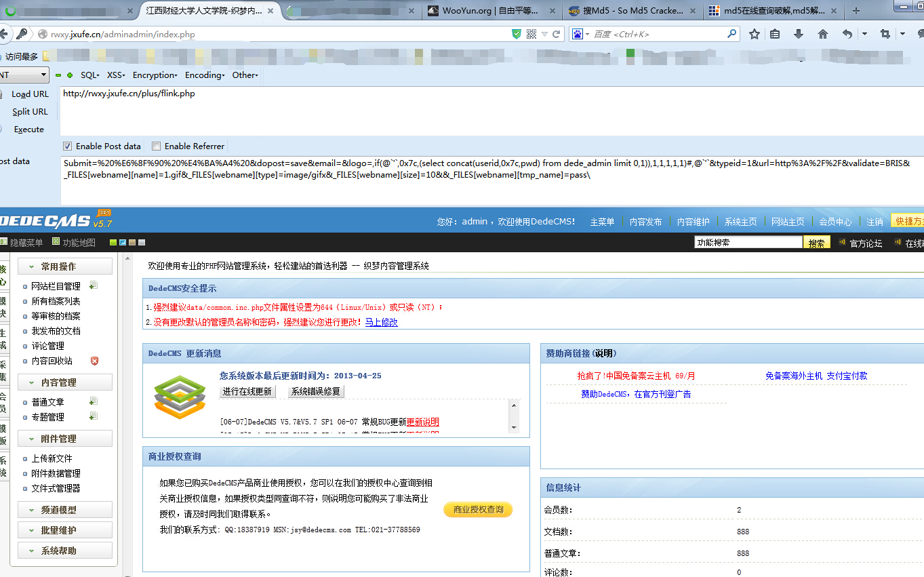This screenshot has width=924, height=577.
Task: Toggle the Enable Referrer checkbox
Action: 156,146
